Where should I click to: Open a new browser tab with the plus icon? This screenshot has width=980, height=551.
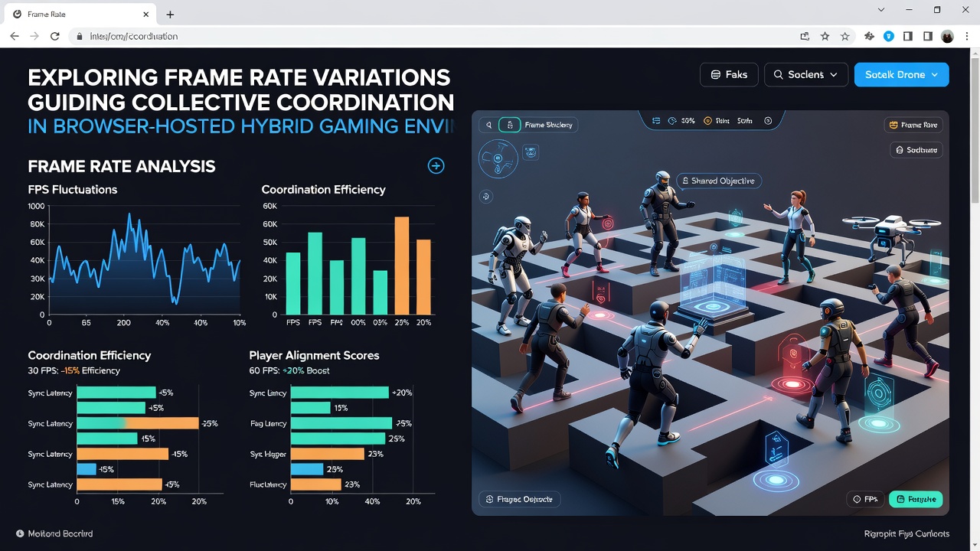[x=170, y=15]
